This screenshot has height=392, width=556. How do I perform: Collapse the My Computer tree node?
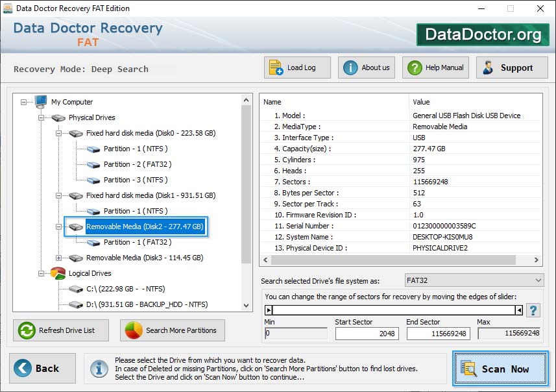(x=23, y=102)
